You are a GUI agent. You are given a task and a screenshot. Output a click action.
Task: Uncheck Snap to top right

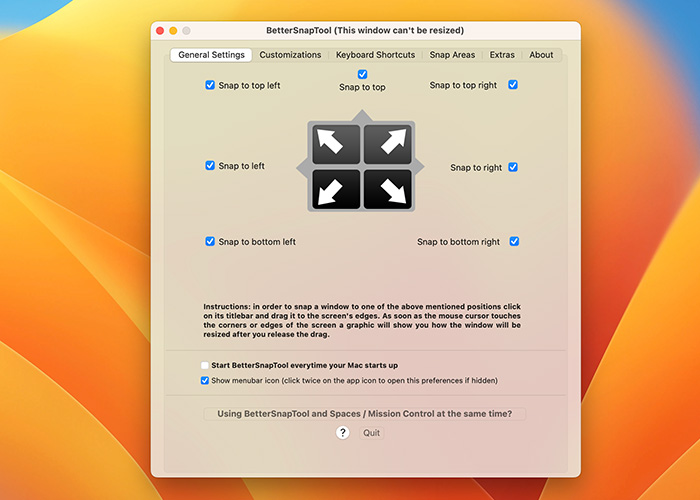pos(513,85)
